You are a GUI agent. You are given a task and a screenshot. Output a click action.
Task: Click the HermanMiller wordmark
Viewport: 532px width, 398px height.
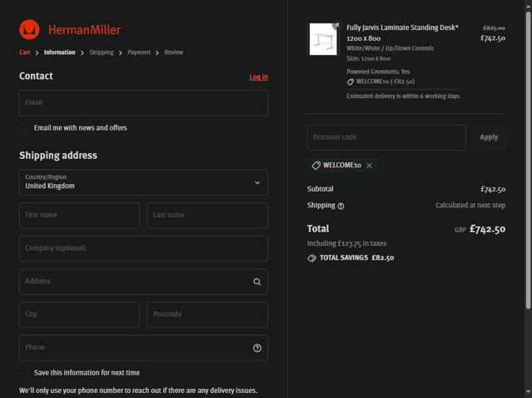[84, 30]
